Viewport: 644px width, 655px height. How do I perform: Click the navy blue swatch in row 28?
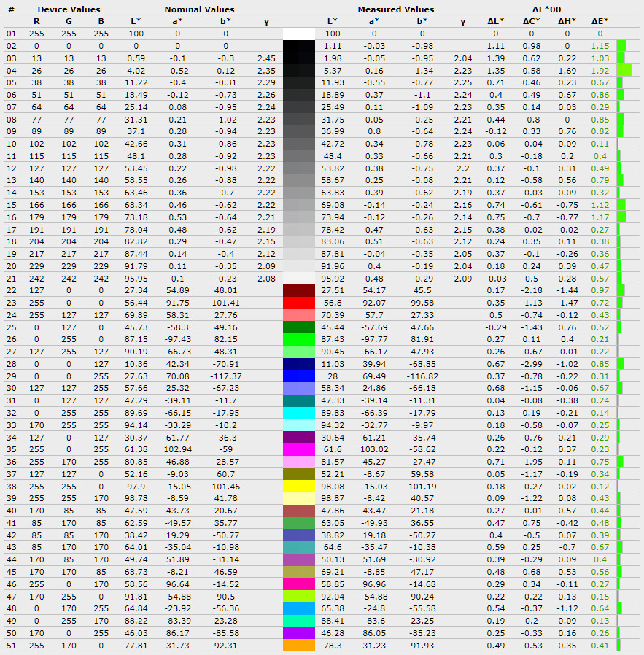[x=298, y=363]
